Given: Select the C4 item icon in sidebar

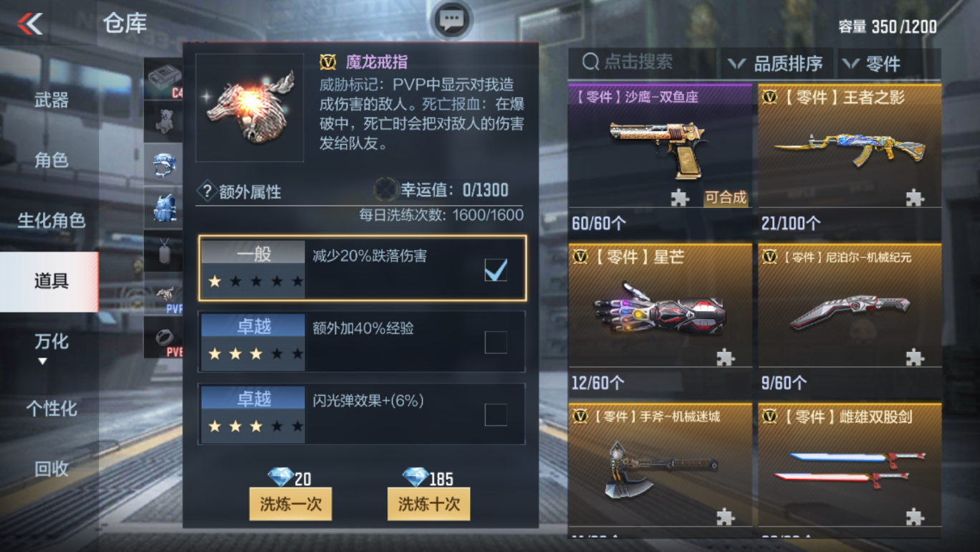Looking at the screenshot, I should click(163, 78).
